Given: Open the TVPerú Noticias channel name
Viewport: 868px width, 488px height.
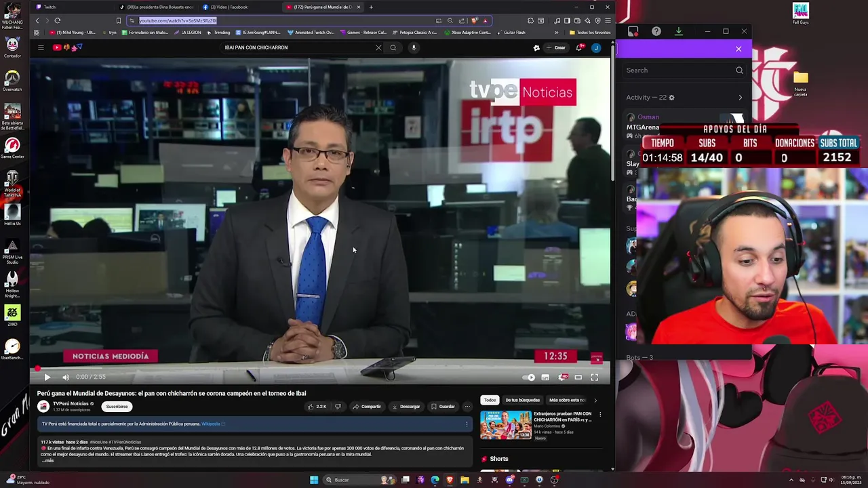Looking at the screenshot, I should [x=71, y=404].
